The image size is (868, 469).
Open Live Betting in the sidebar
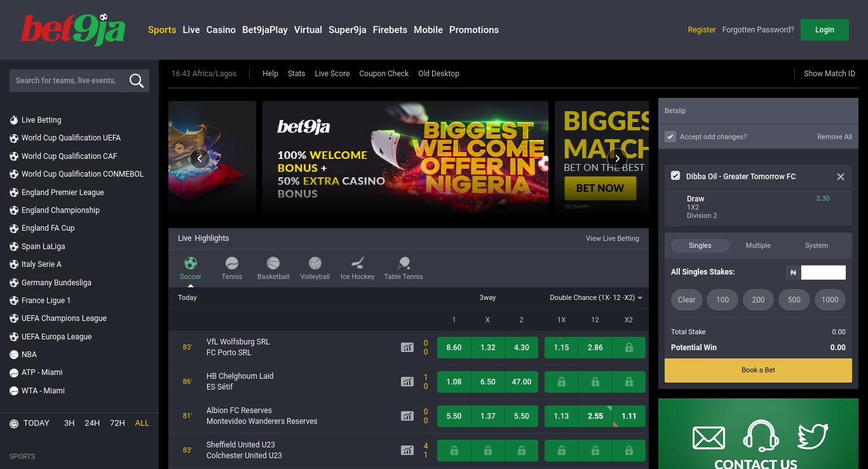[x=41, y=120]
